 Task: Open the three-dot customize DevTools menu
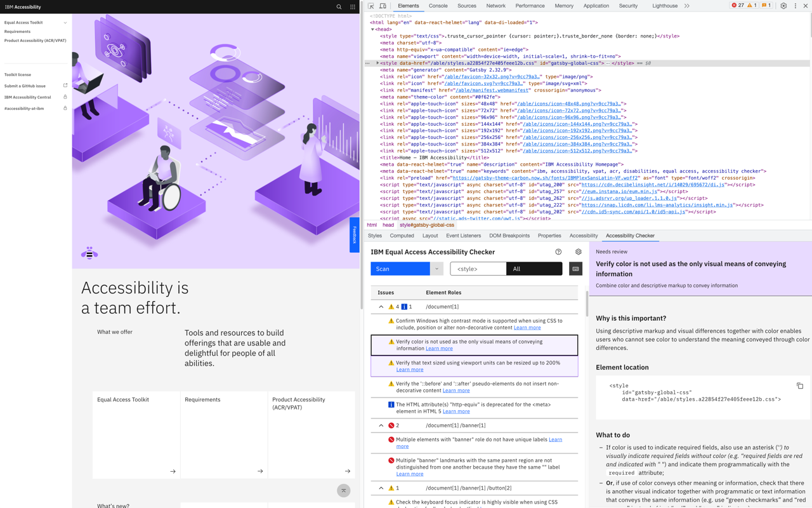click(x=795, y=5)
